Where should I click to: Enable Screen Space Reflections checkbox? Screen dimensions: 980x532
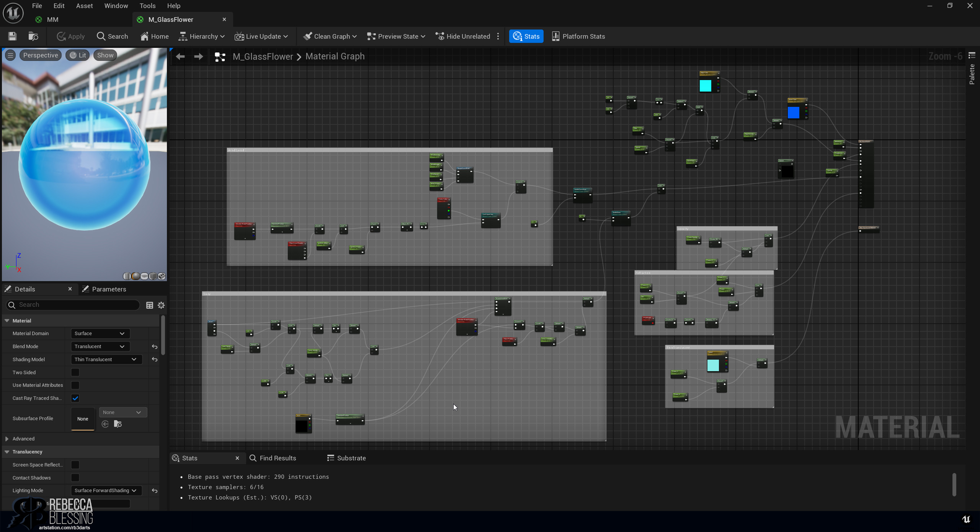point(75,465)
